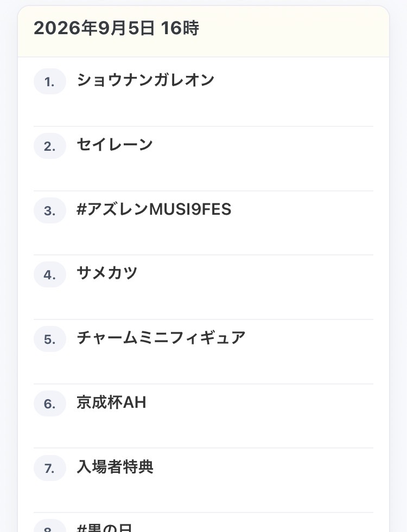Viewport: 407px width, 532px height.
Task: Open trend 入場者特典
Action: tap(115, 467)
